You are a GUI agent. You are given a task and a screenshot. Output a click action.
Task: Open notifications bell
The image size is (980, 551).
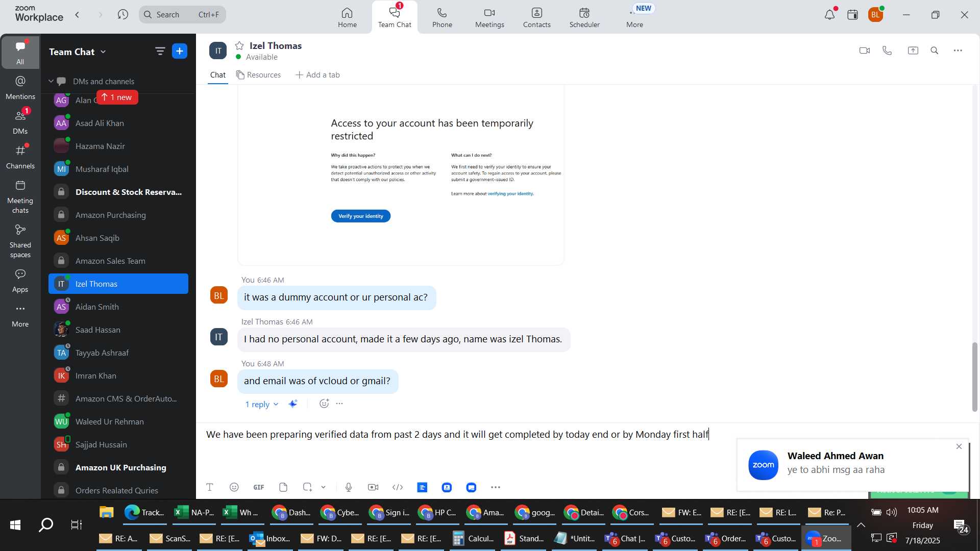tap(829, 15)
